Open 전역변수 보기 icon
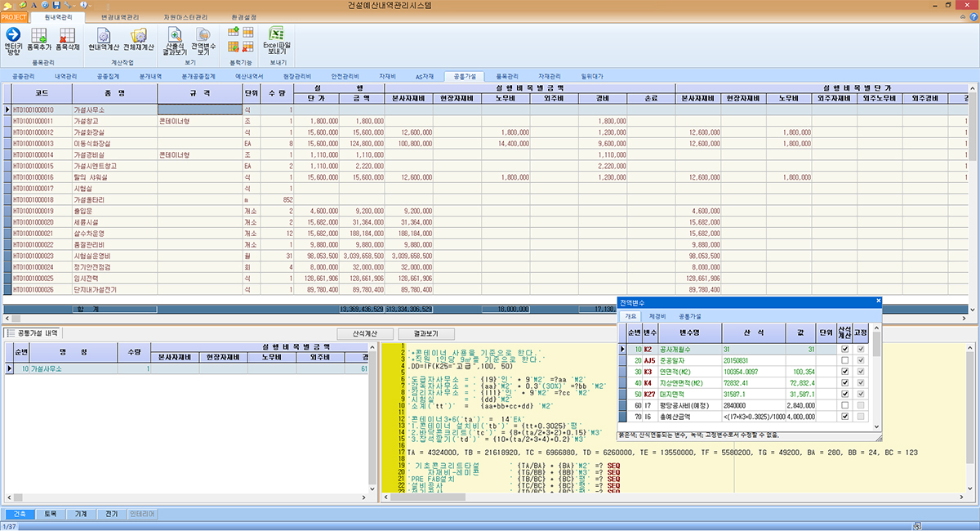This screenshot has width=980, height=531. click(x=203, y=34)
